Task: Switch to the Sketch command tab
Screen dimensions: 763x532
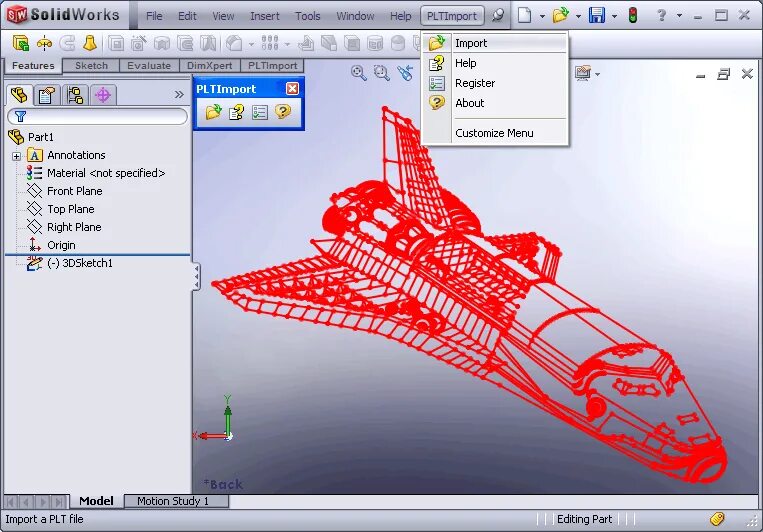Action: pyautogui.click(x=91, y=66)
